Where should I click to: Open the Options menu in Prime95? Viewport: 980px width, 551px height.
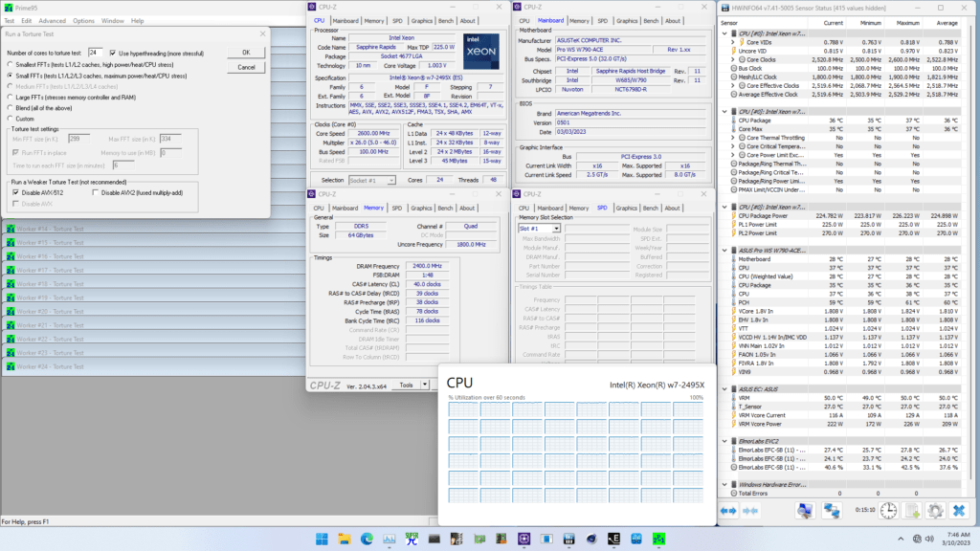(x=83, y=20)
